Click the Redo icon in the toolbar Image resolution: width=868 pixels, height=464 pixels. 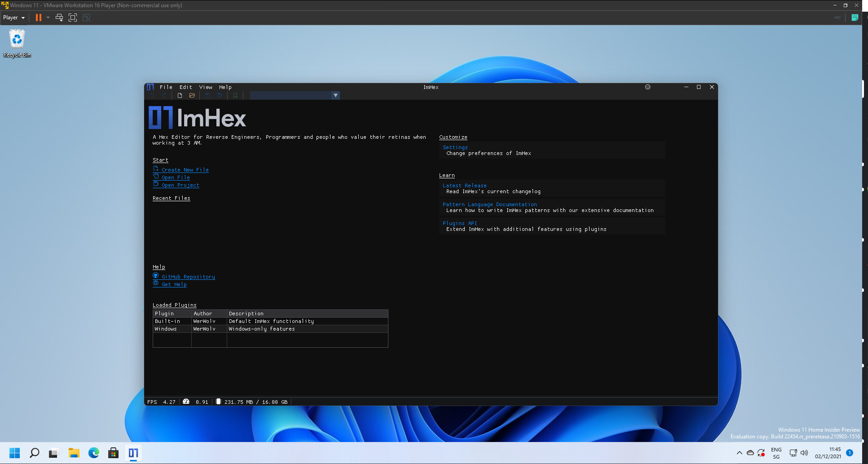[164, 95]
